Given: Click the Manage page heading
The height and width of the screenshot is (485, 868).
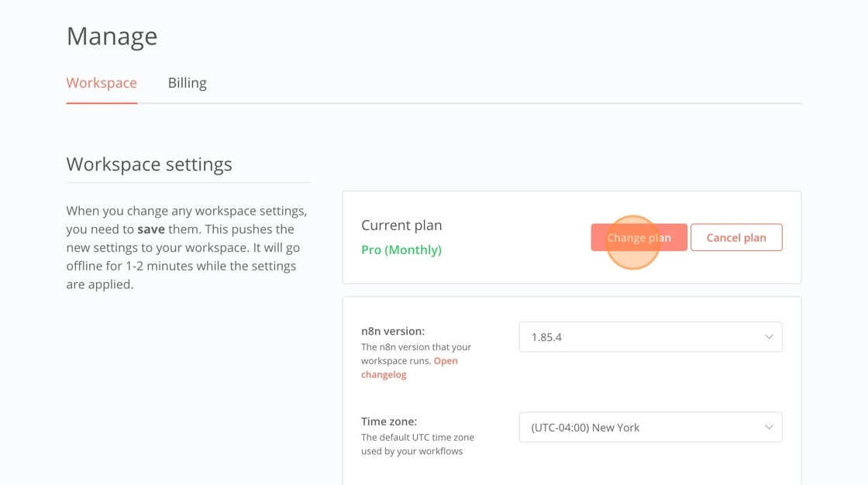Looking at the screenshot, I should tap(112, 36).
